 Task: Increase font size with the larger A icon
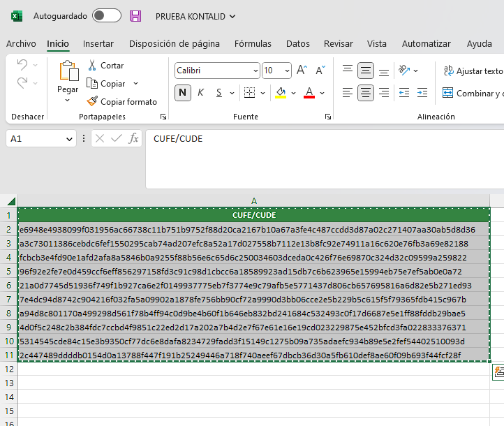[x=302, y=70]
